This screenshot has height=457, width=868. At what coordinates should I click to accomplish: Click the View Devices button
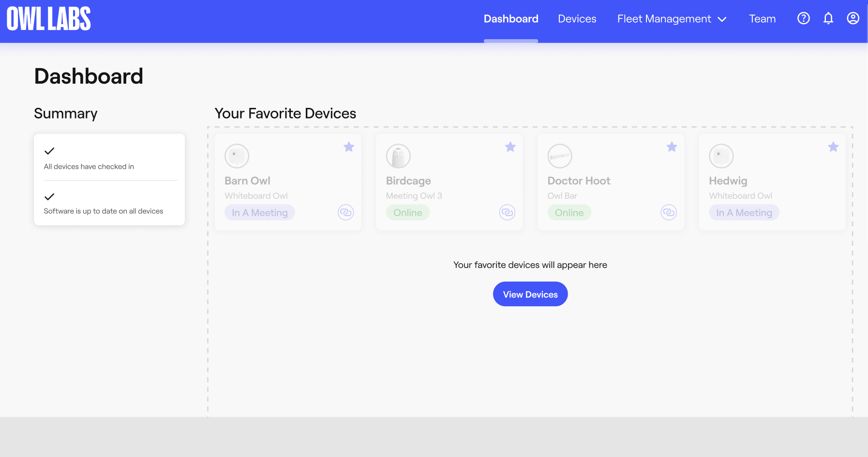[530, 294]
